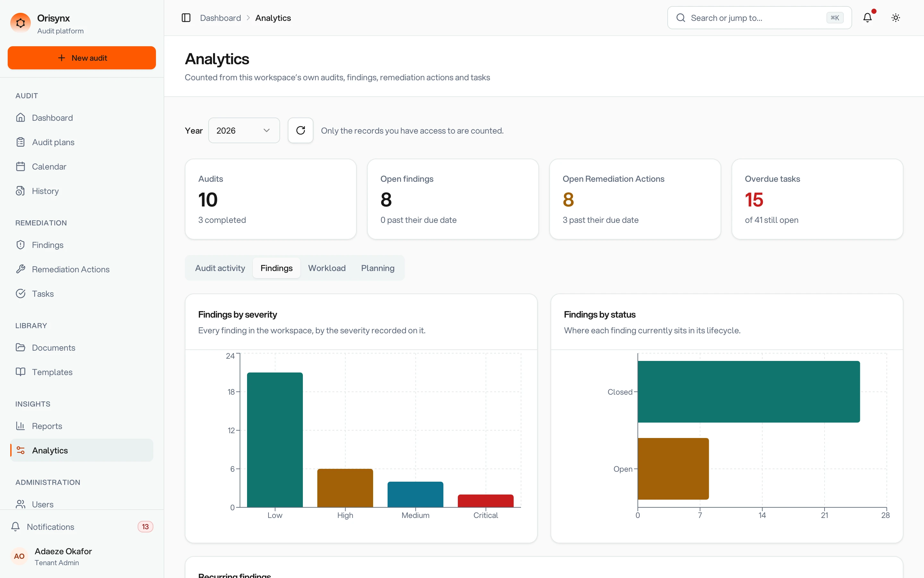Switch to the Audit activity tab
The image size is (924, 578).
(220, 268)
